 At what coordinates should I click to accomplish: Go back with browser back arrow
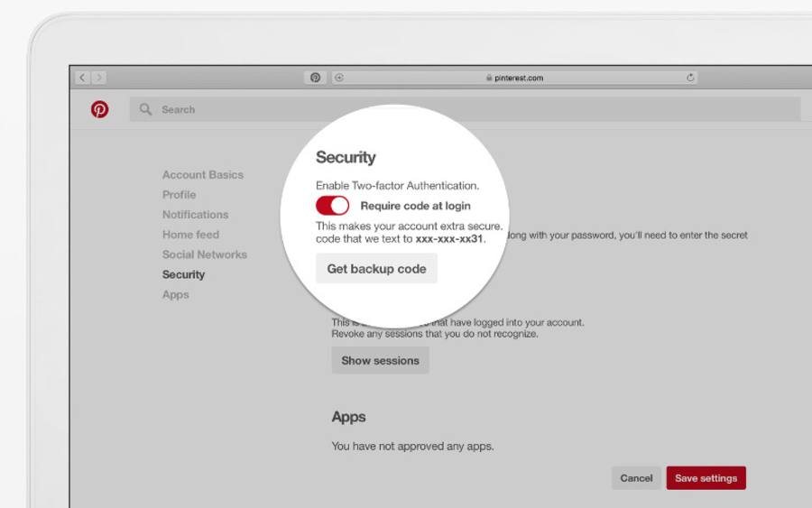pos(82,78)
